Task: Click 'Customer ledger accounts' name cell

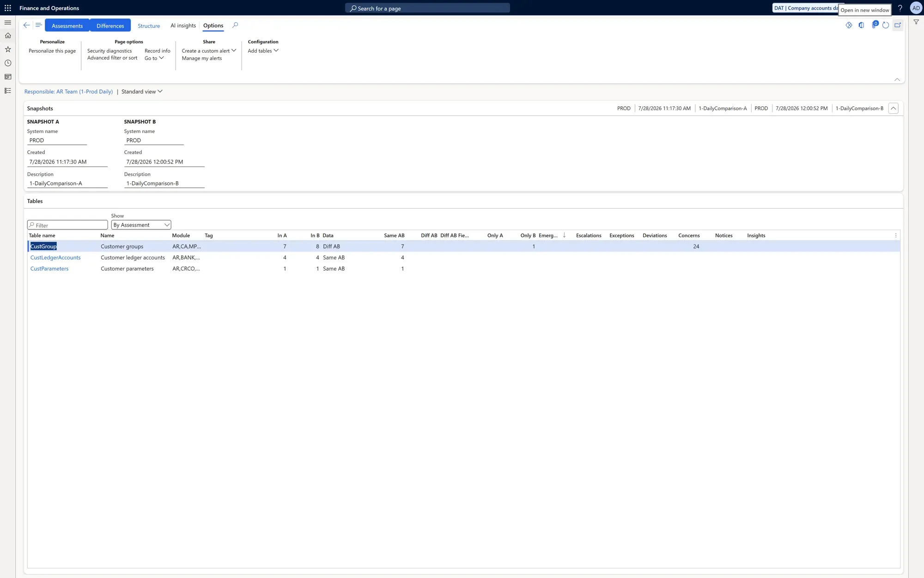Action: tap(133, 258)
